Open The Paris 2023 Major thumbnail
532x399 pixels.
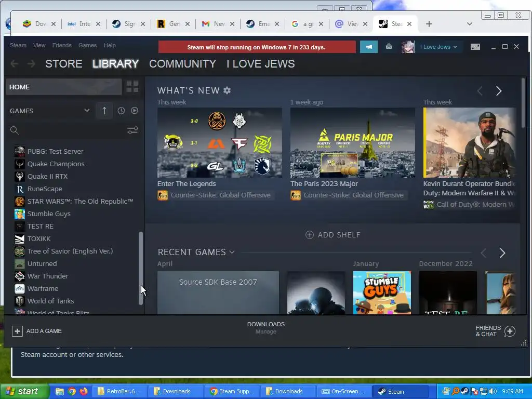tap(353, 142)
